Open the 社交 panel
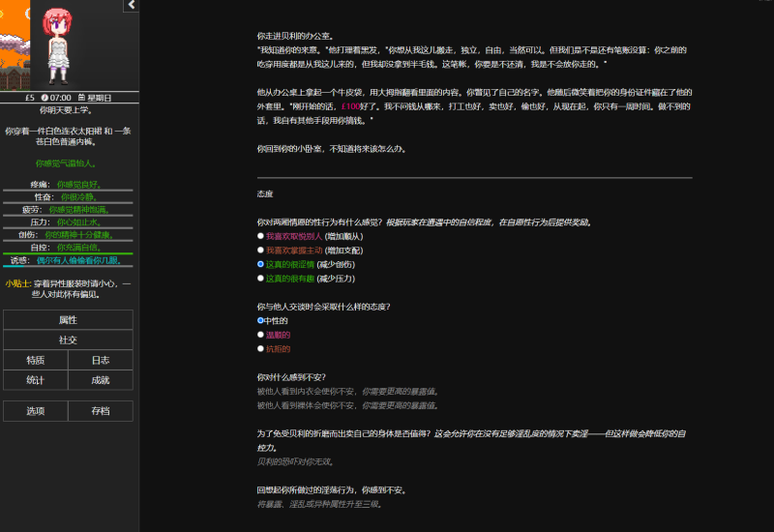The width and height of the screenshot is (774, 532). coord(68,340)
